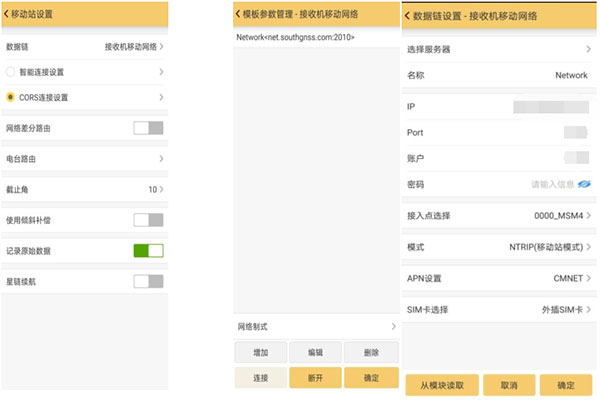Image resolution: width=600 pixels, height=400 pixels.
Task: Turn off 记录原始数据 switch
Action: pyautogui.click(x=148, y=250)
